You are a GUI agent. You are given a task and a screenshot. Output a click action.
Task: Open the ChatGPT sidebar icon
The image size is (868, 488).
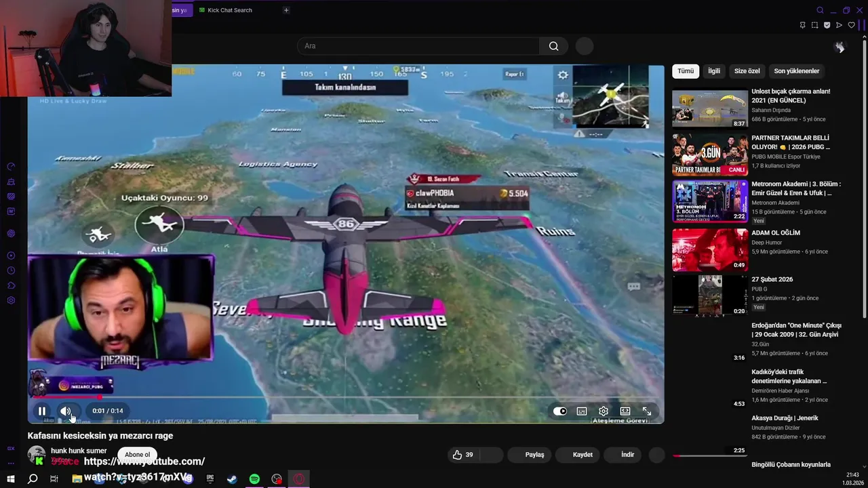11,234
